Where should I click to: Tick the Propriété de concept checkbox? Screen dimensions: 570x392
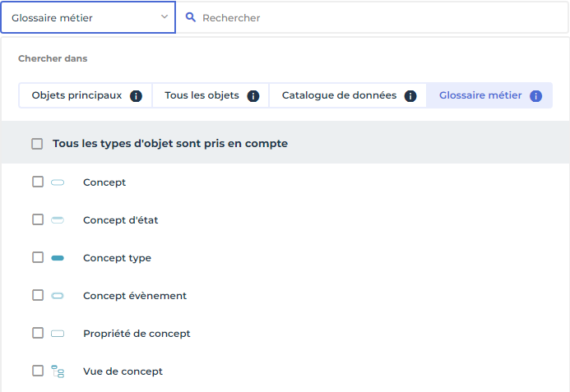[x=38, y=333]
